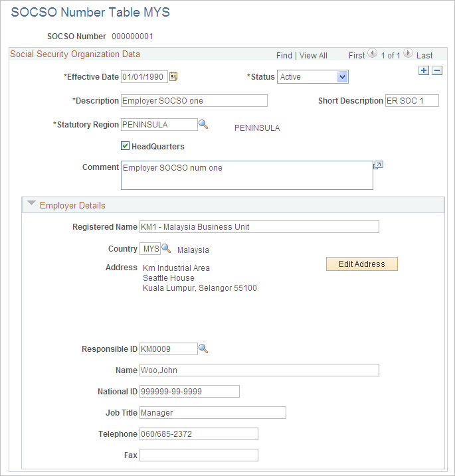Click the First navigation link
Screen dimensions: 455x476
coord(357,56)
